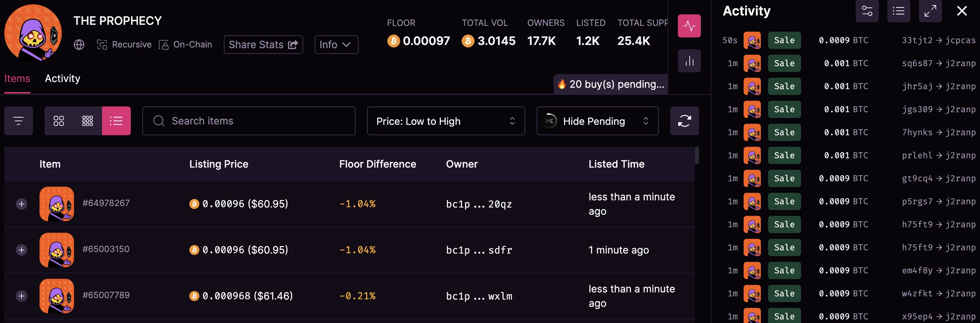This screenshot has width=980, height=323.
Task: Select the list view layout
Action: (116, 121)
